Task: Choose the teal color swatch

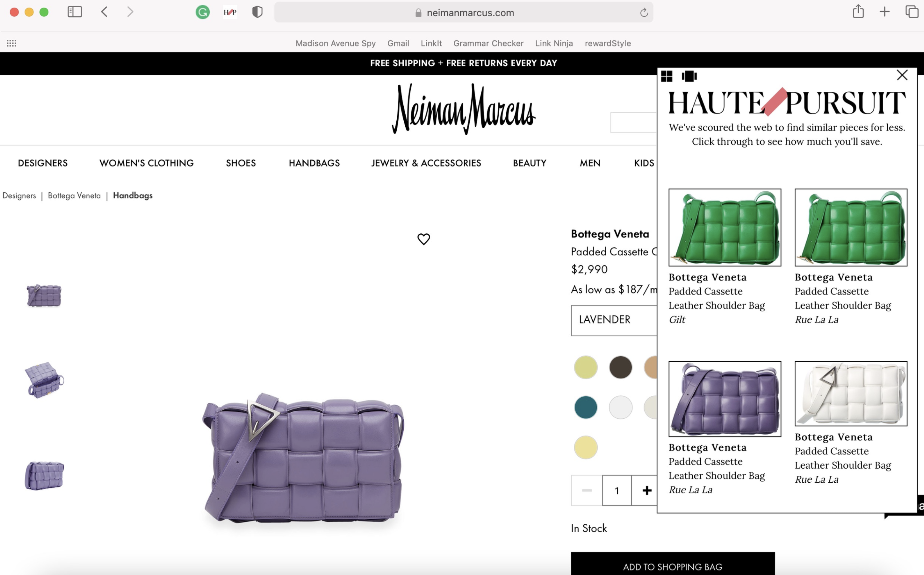Action: 586,407
